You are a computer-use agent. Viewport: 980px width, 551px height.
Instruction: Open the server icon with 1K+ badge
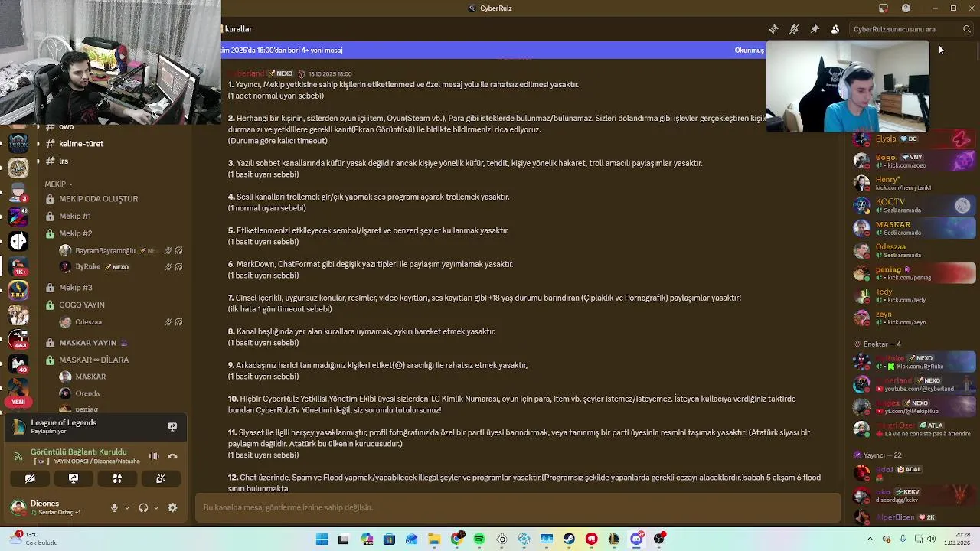coord(18,265)
